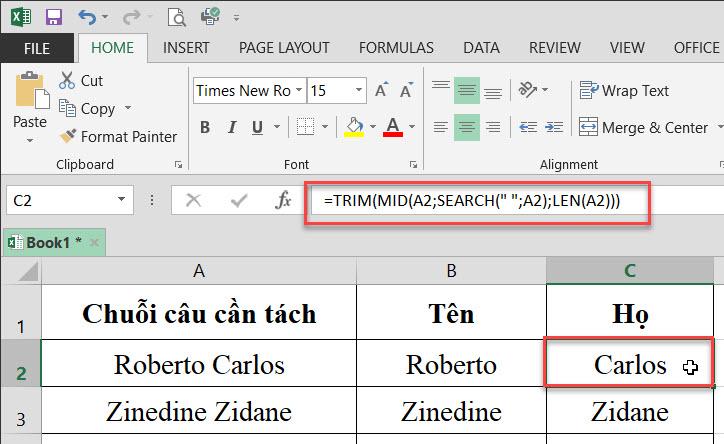
Task: Expand the Fill Color dropdown arrow
Action: click(x=373, y=126)
